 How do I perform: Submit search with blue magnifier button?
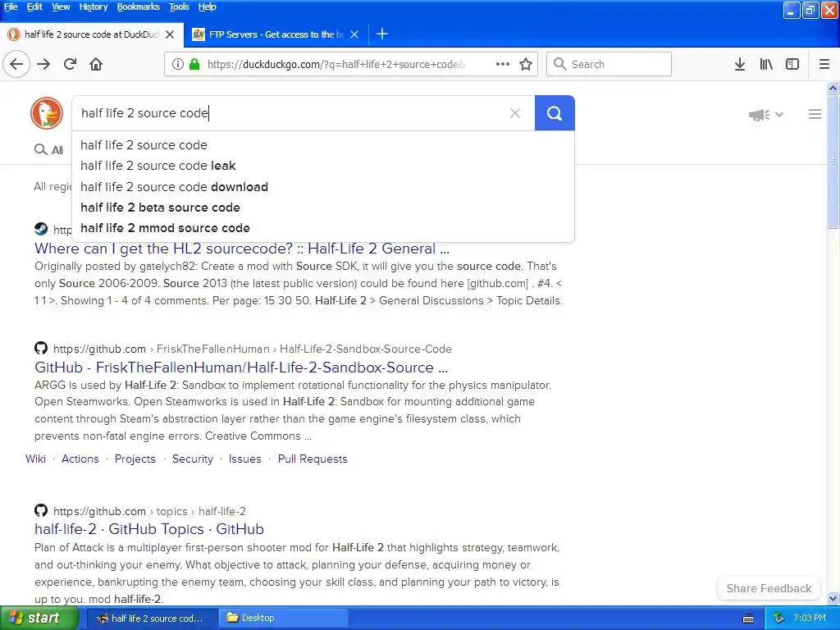555,113
